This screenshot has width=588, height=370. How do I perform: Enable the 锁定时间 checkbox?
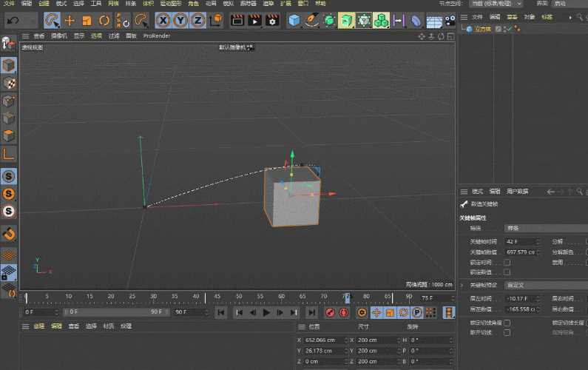(x=507, y=262)
